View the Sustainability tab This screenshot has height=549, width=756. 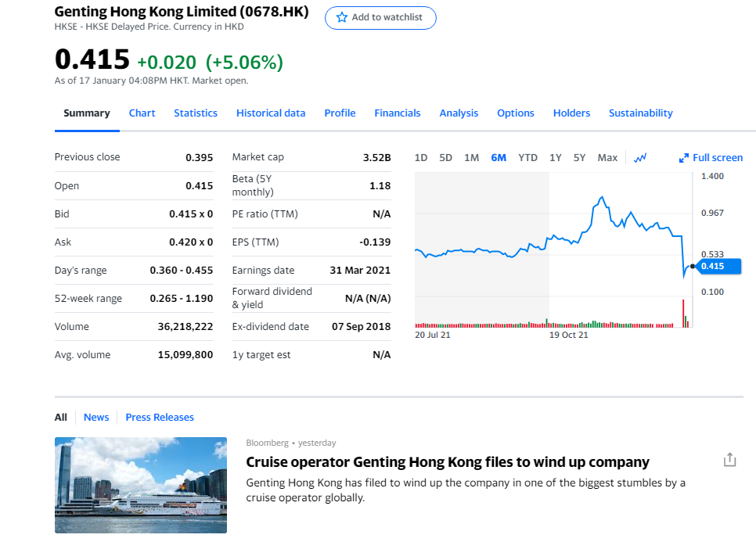[x=640, y=113]
